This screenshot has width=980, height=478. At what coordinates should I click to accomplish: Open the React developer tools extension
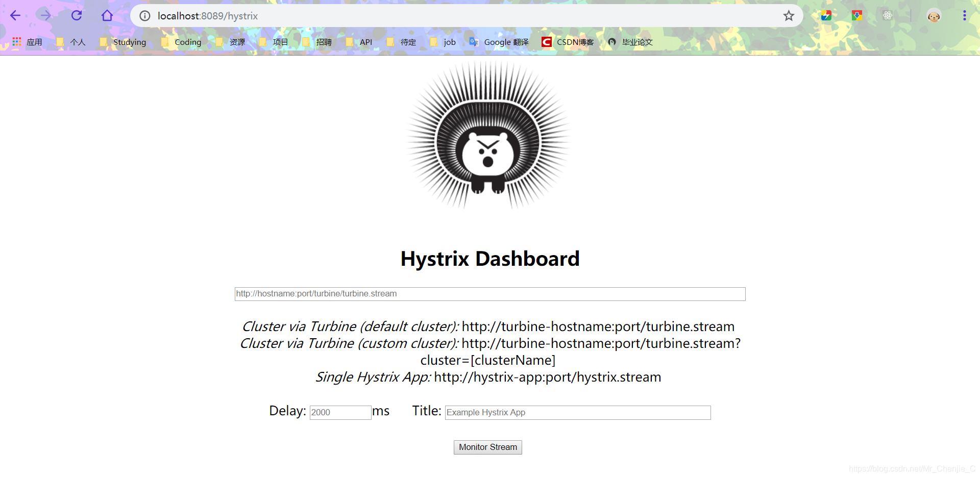pyautogui.click(x=888, y=16)
